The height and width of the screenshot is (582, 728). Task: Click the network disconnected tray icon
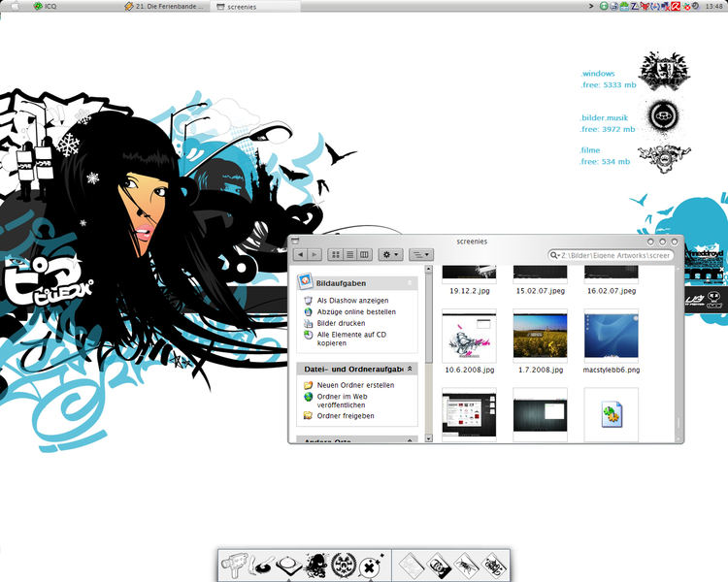(x=665, y=6)
